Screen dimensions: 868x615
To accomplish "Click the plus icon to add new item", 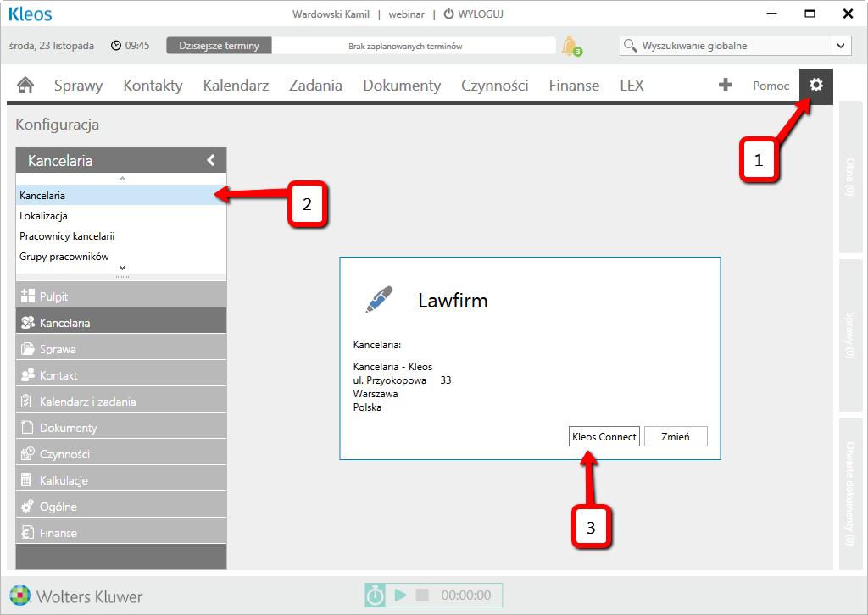I will click(726, 85).
